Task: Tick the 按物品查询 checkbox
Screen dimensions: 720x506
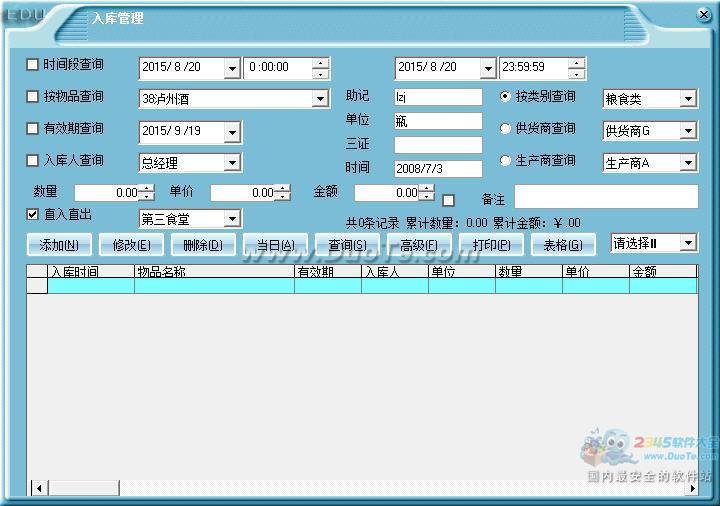Action: (x=32, y=97)
